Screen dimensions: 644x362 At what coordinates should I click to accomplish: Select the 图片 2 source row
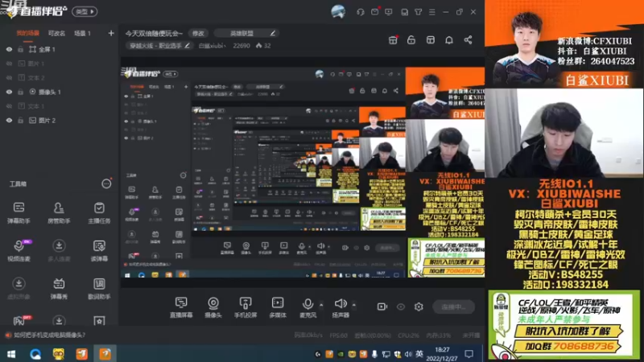coord(60,120)
